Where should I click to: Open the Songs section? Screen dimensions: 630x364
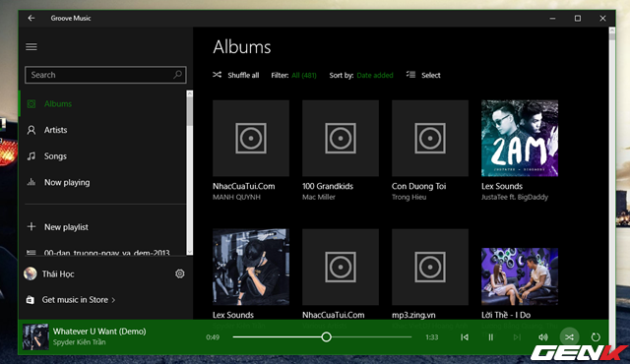click(102, 156)
